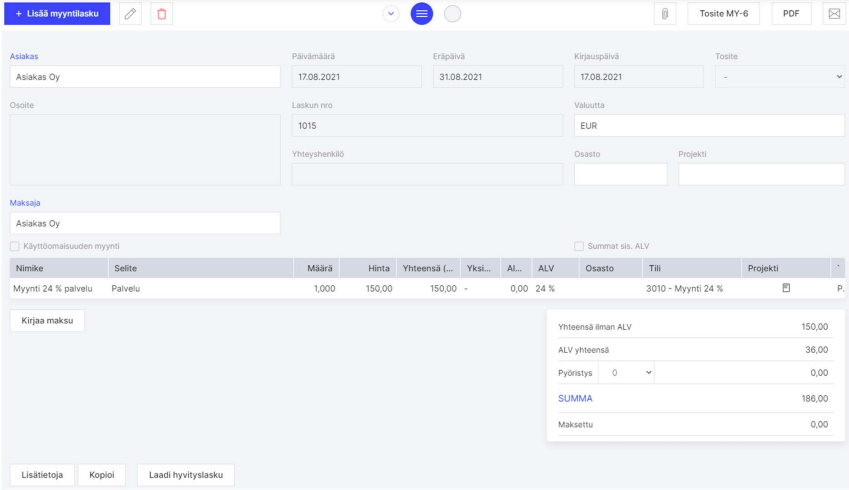This screenshot has width=849, height=490.
Task: Open Pyöristys rounding dropdown
Action: (626, 373)
